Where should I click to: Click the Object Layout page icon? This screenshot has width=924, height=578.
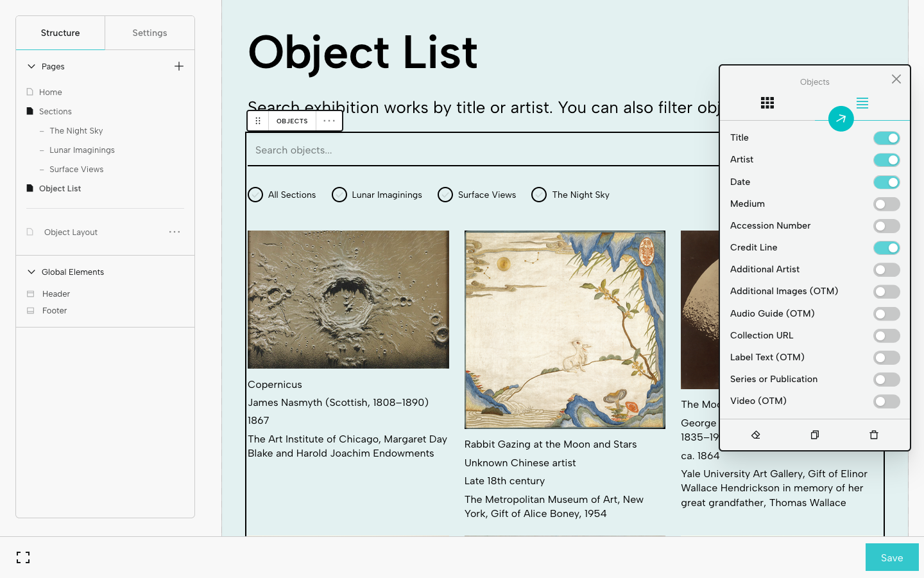(30, 232)
